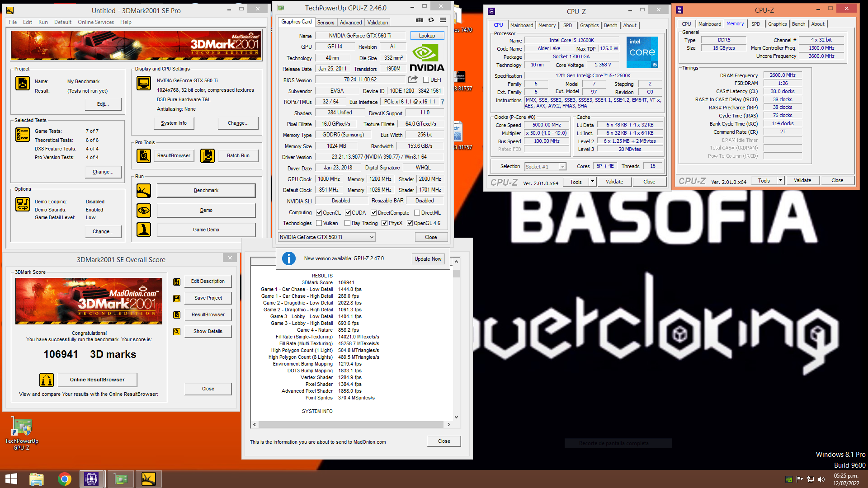Viewport: 868px width, 488px height.
Task: Click results vertical scrollbar thumb
Action: click(456, 274)
